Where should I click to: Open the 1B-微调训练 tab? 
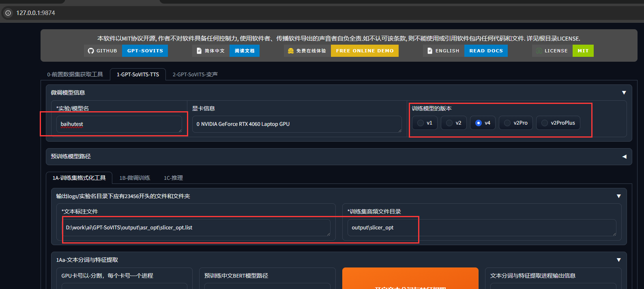coord(135,178)
